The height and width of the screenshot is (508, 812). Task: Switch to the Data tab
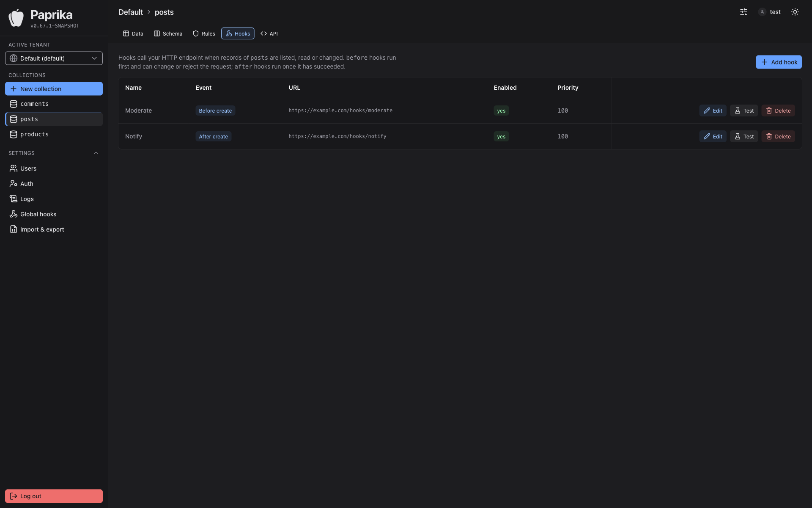coord(133,33)
